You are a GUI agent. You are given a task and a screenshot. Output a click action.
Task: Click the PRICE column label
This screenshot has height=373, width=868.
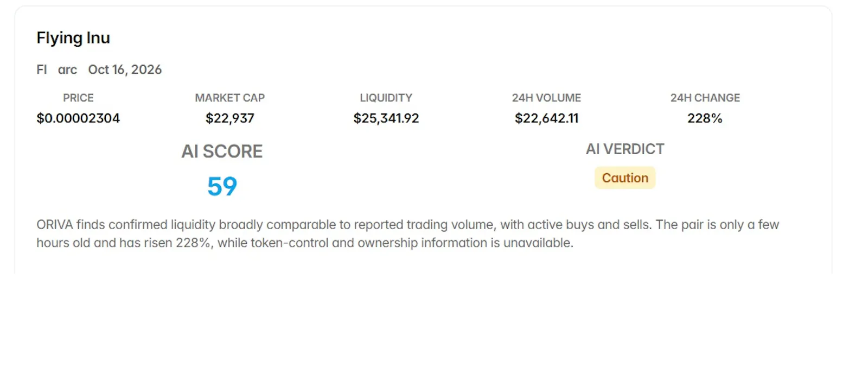[78, 98]
